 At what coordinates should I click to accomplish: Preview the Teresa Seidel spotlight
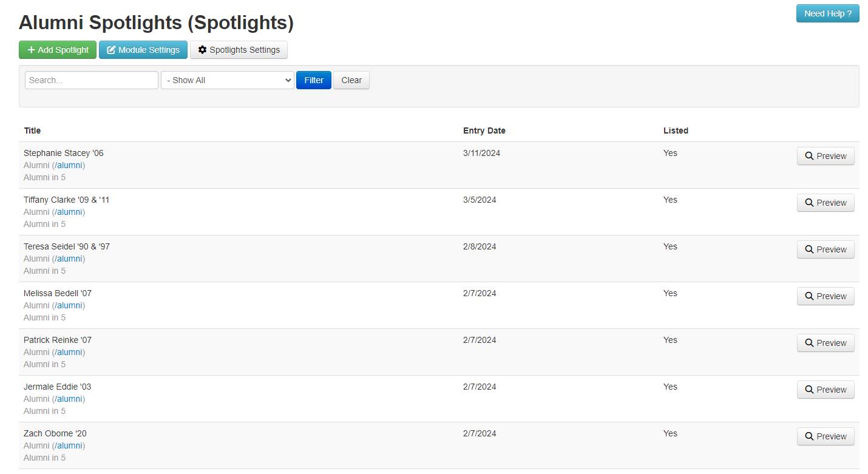tap(826, 249)
